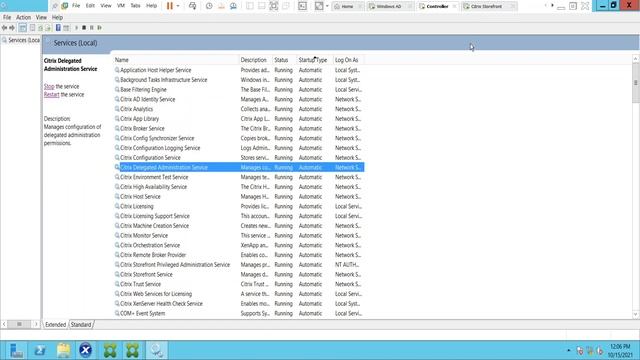Select Citrix Delegated Administration Service row
This screenshot has width=640, height=360.
click(x=239, y=167)
